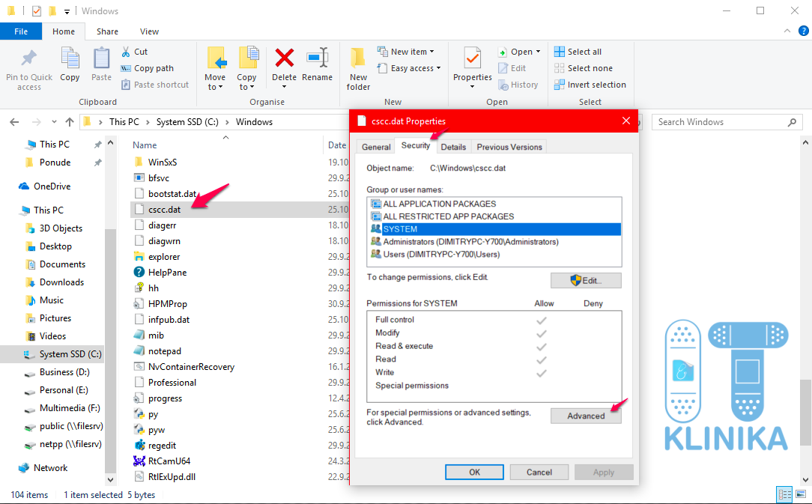Go up one folder level arrow
The width and height of the screenshot is (812, 504).
pyautogui.click(x=70, y=122)
